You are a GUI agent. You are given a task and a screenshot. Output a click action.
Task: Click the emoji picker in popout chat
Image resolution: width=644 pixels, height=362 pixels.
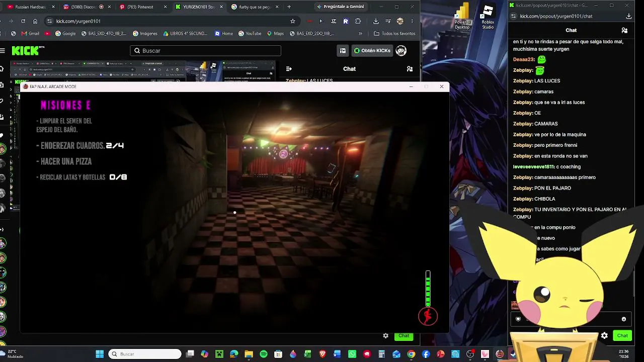[x=624, y=319]
